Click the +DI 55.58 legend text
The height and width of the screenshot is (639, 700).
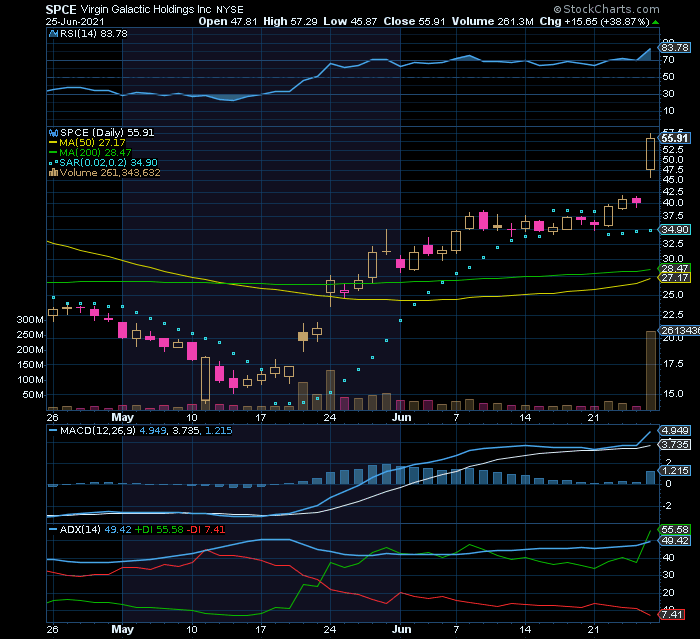(159, 530)
